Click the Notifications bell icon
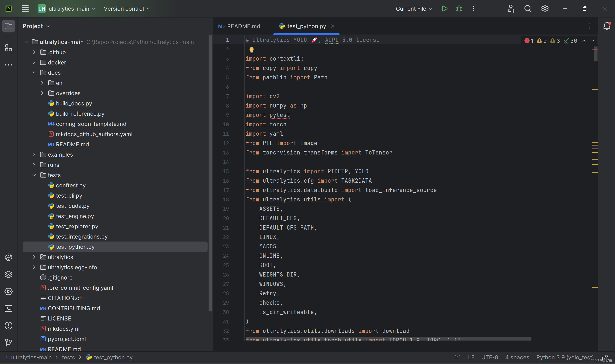The width and height of the screenshot is (615, 364). point(606,26)
